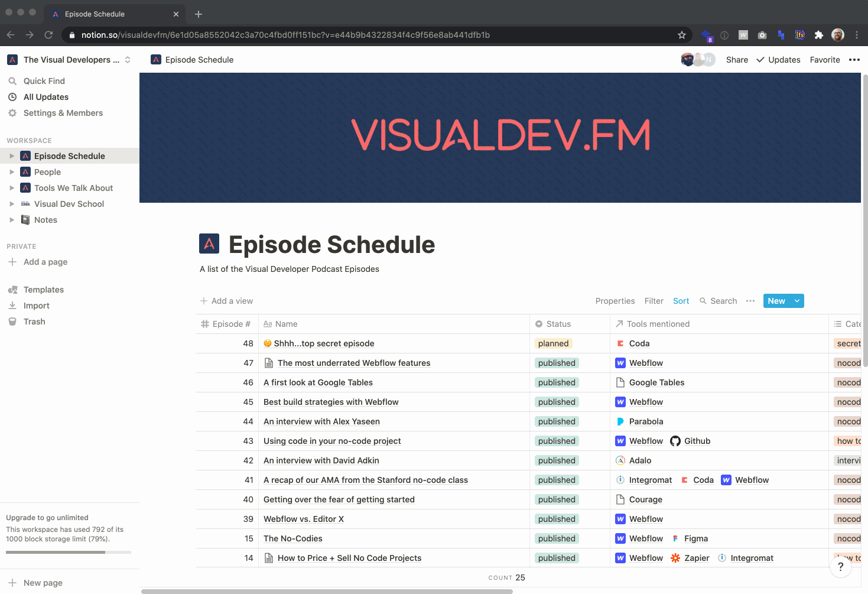Expand the People page toggle
This screenshot has height=594, width=868.
(x=12, y=172)
